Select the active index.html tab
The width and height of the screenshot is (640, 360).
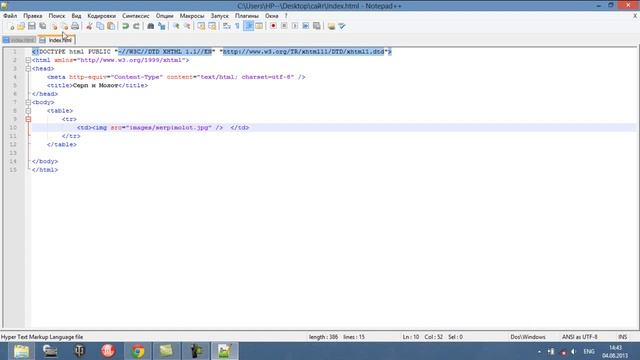coord(56,40)
